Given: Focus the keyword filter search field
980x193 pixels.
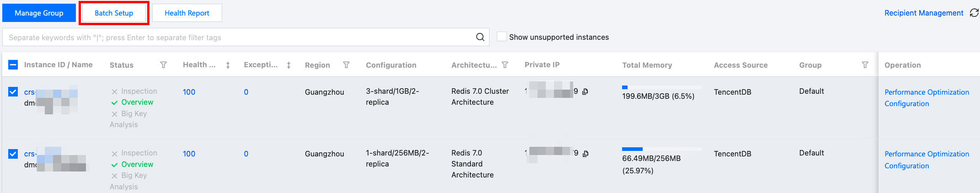Looking at the screenshot, I should [x=238, y=38].
